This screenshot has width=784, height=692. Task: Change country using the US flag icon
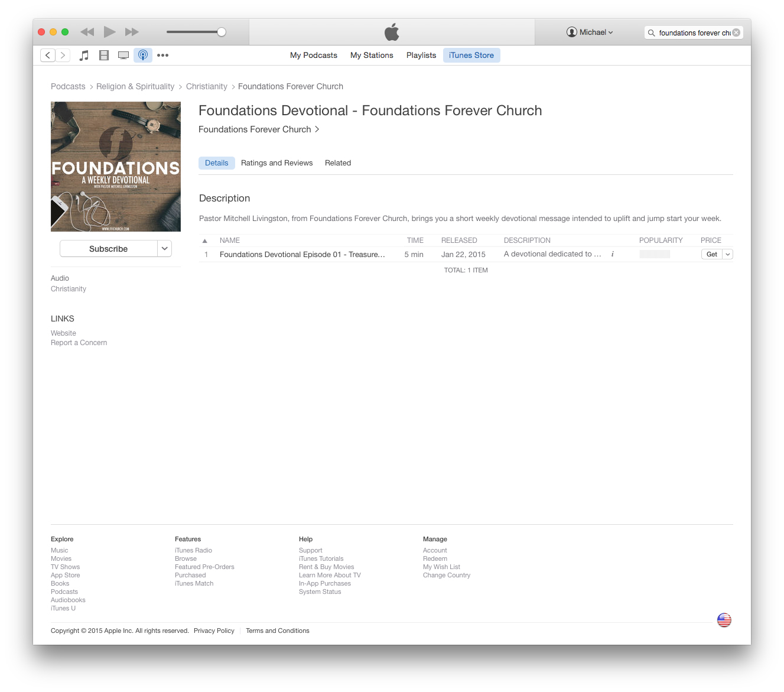point(724,620)
